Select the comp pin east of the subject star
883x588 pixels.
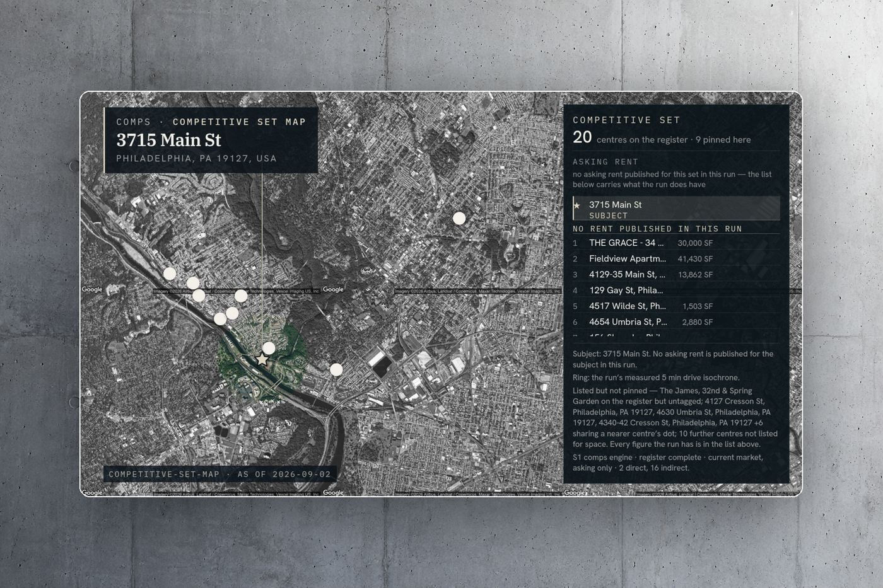pos(336,369)
